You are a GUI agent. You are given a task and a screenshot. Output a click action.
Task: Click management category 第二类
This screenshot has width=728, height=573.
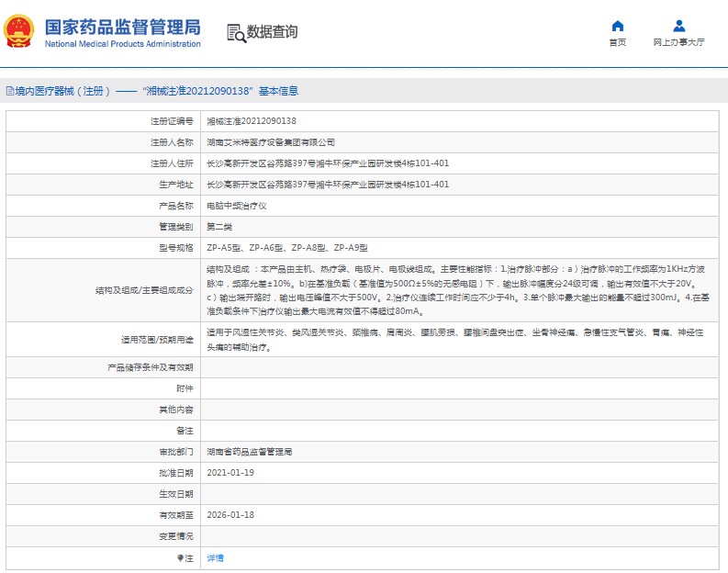coord(219,227)
